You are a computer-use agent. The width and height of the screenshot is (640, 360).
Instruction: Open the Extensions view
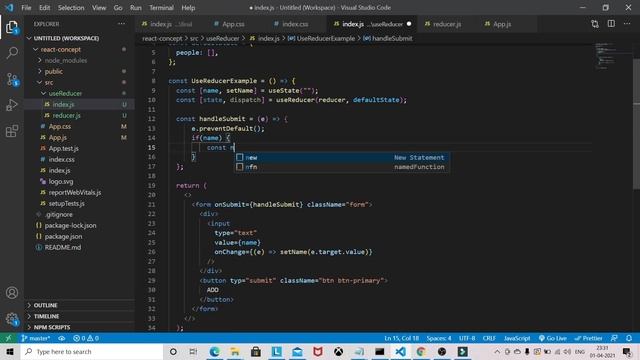(12, 131)
